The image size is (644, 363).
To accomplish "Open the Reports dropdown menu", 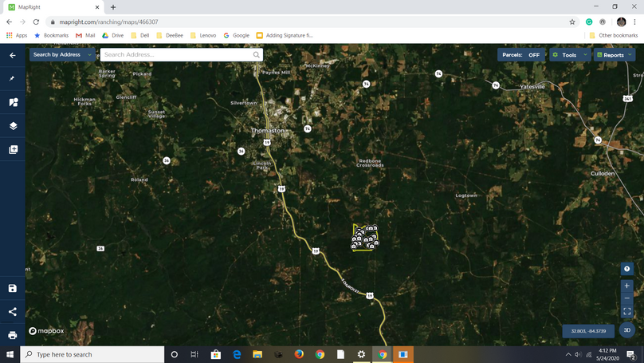I will pyautogui.click(x=615, y=55).
